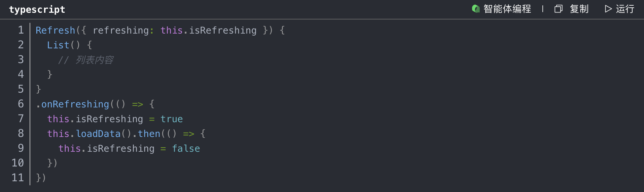The width and height of the screenshot is (644, 192).
Task: Click the refreshing parameter name
Action: click(x=120, y=30)
